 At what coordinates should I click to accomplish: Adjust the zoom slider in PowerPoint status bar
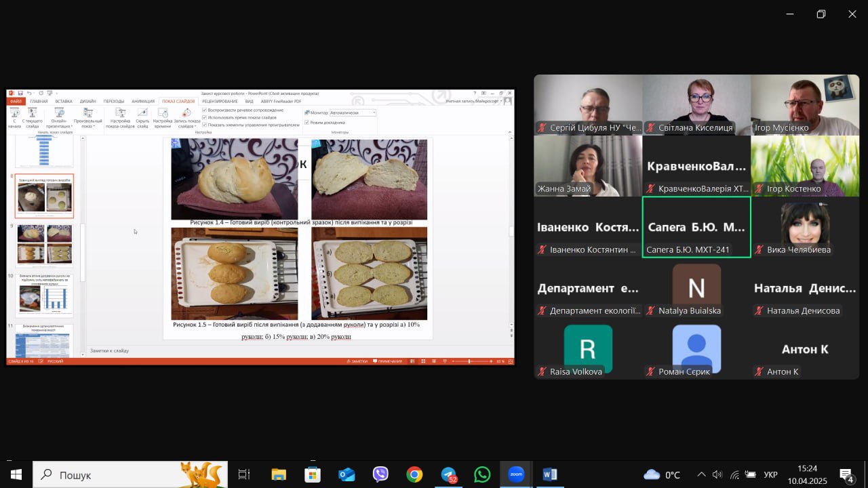[x=469, y=361]
